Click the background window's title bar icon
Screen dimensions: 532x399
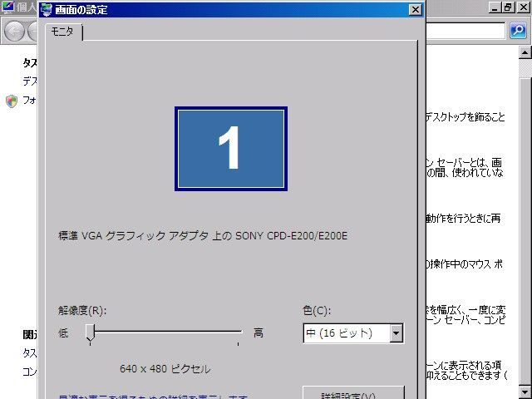[x=7, y=7]
